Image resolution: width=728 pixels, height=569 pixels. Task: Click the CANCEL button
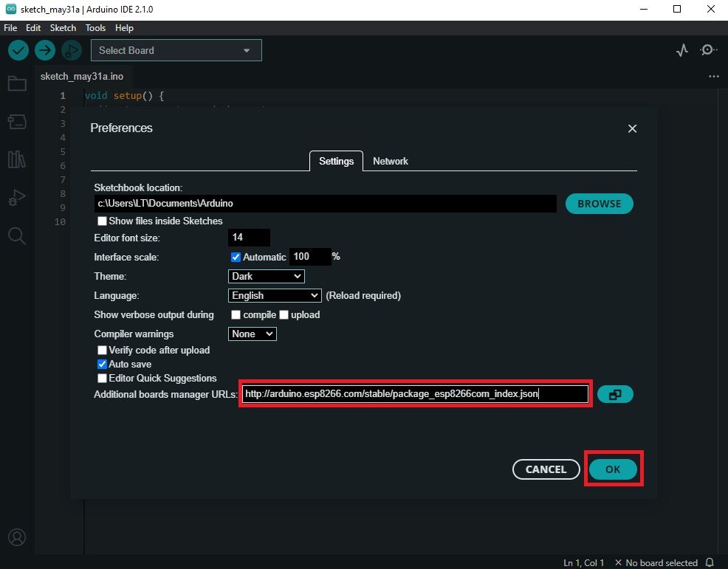tap(546, 469)
